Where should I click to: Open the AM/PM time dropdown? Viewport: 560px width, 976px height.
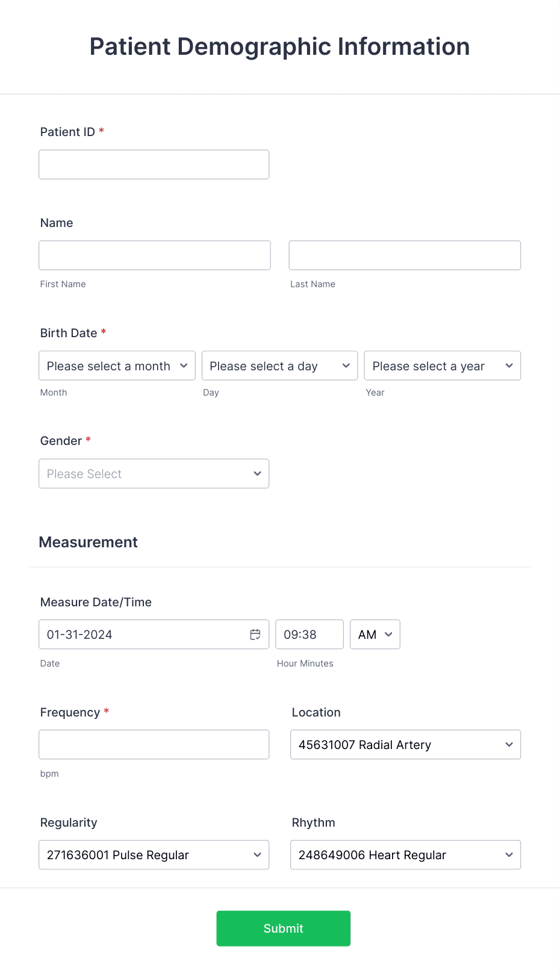[375, 634]
